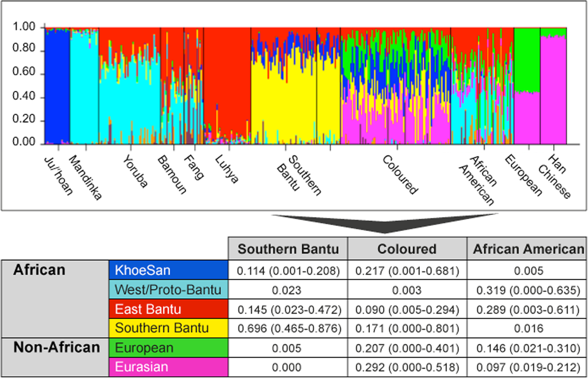The height and width of the screenshot is (378, 588).
Task: Click the blue KhoeSan legend cell
Action: (168, 270)
